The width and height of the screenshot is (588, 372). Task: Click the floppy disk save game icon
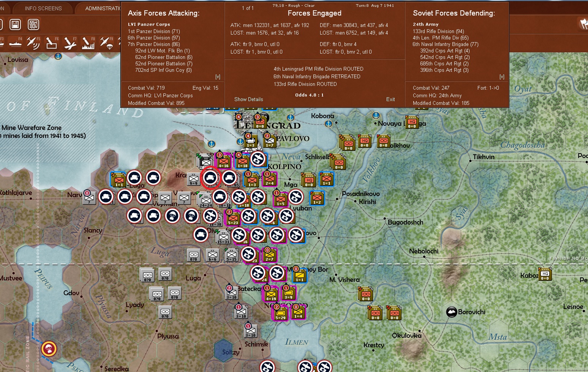(15, 25)
